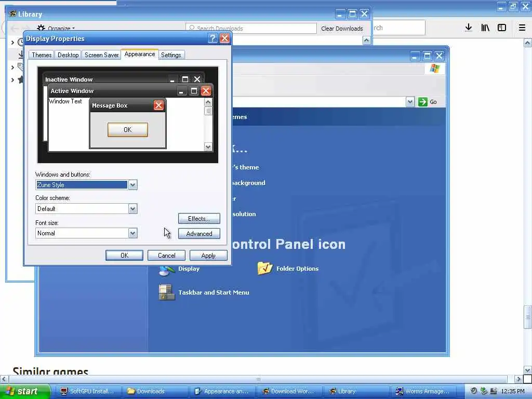Screen dimensions: 532x399
Task: Click the horizontal scrollbar left arrow
Action: (x=4, y=379)
